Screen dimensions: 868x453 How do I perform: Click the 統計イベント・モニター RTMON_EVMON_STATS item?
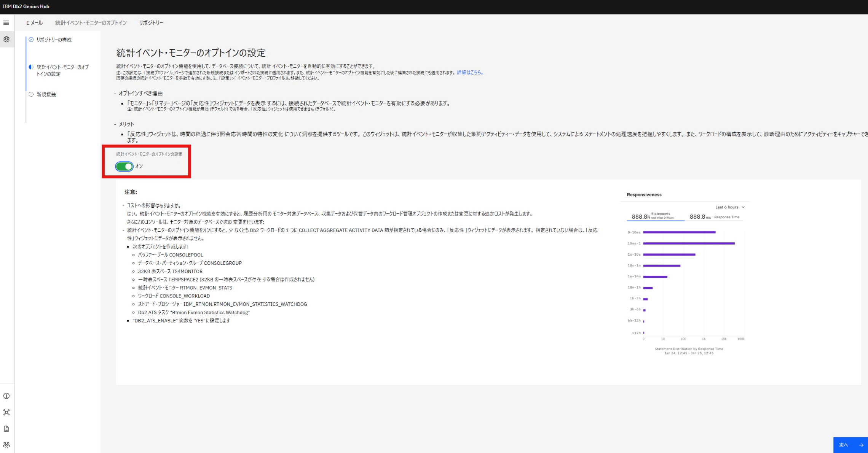(185, 288)
